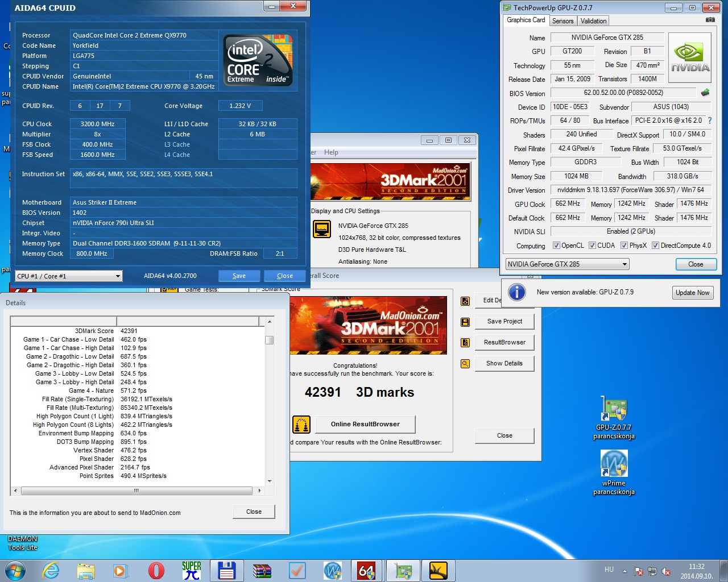Viewport: 728px width, 582px height.
Task: Open the wPrime desktop shortcut
Action: tap(614, 473)
